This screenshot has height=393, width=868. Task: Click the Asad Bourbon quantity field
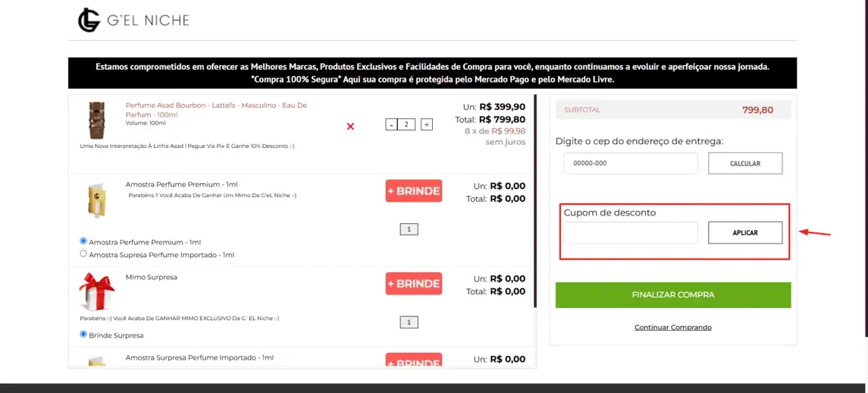(x=406, y=124)
